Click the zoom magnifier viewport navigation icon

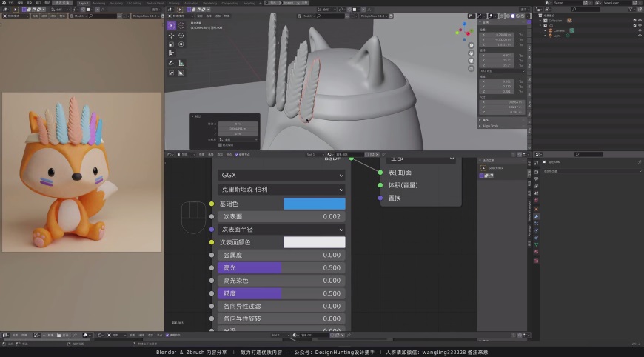[471, 46]
